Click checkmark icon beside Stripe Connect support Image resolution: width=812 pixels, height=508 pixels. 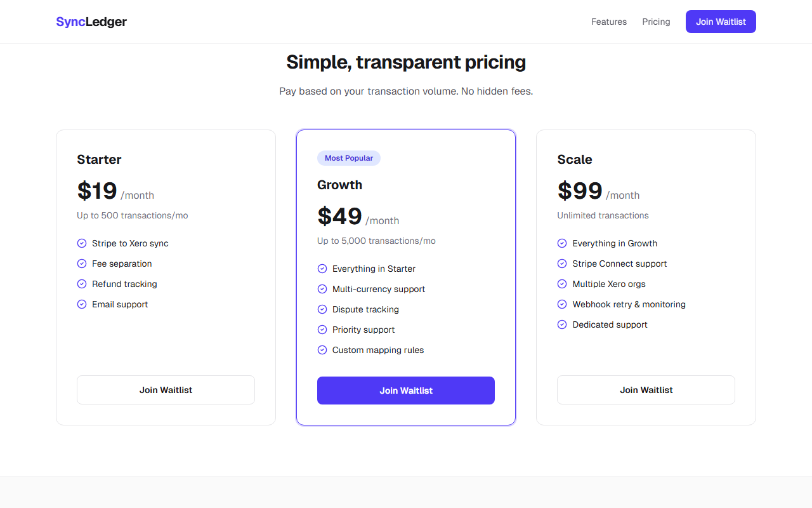tap(562, 264)
